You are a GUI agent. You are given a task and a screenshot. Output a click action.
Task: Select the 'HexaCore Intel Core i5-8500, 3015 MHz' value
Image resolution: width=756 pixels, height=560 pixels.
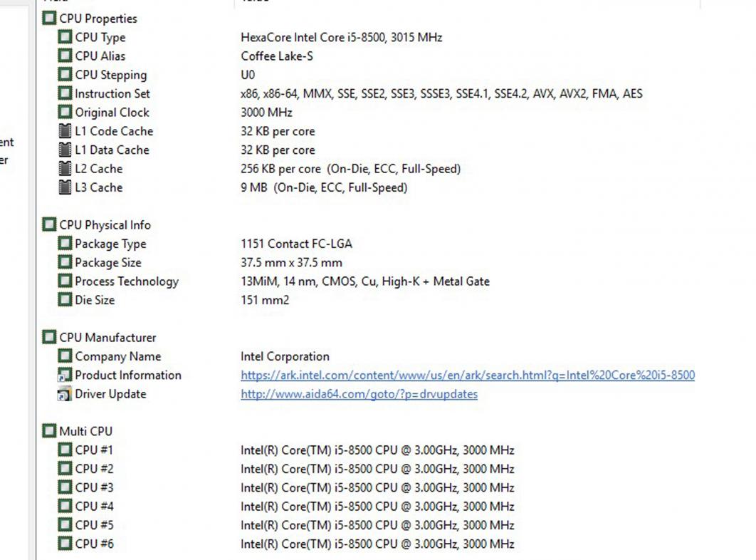point(342,37)
